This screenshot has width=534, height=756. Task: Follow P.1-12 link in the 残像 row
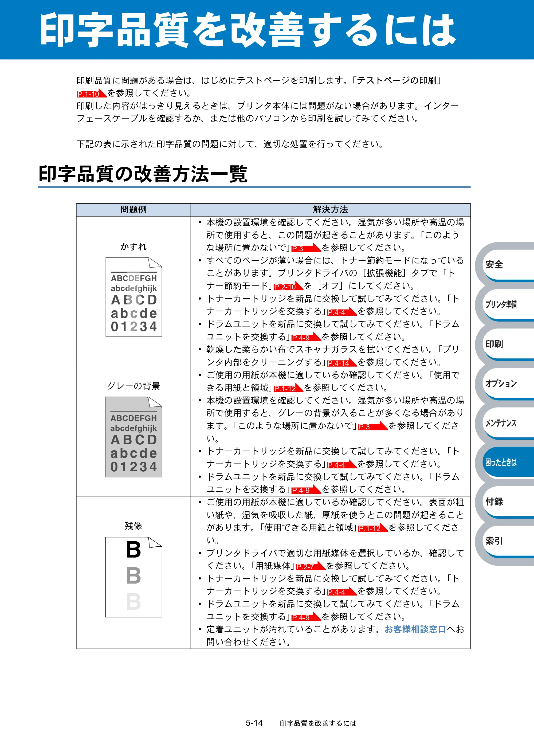(373, 528)
